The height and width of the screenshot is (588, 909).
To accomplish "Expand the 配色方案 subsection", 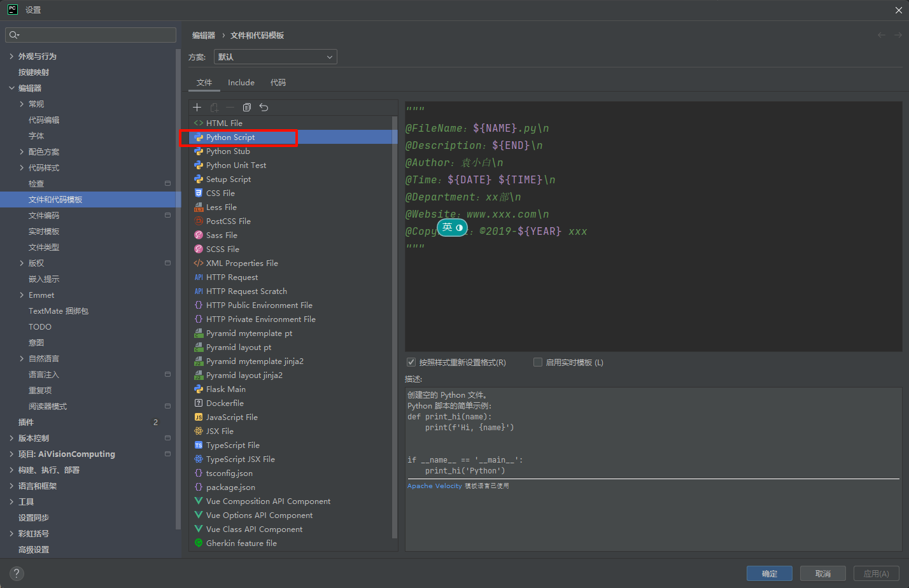I will tap(22, 152).
